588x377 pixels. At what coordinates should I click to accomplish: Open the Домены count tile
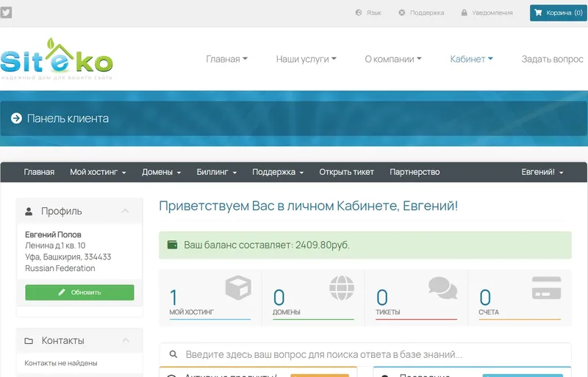314,298
